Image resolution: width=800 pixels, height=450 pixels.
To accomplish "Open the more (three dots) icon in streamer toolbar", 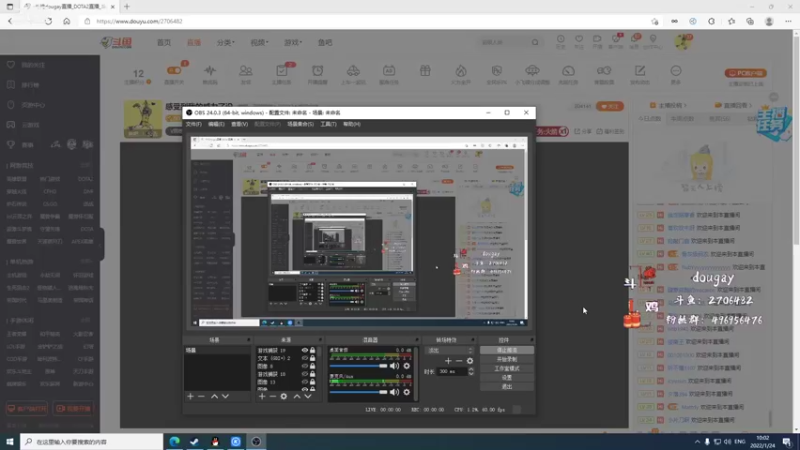I will [676, 70].
